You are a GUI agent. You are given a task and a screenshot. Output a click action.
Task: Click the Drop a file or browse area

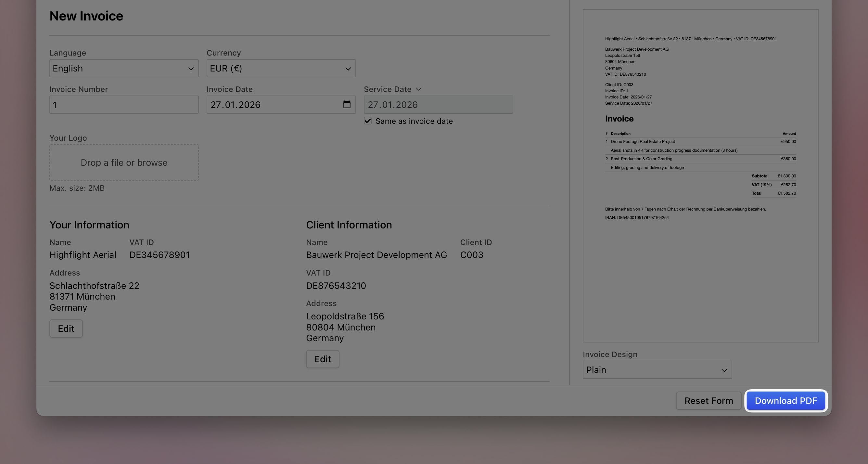click(124, 162)
